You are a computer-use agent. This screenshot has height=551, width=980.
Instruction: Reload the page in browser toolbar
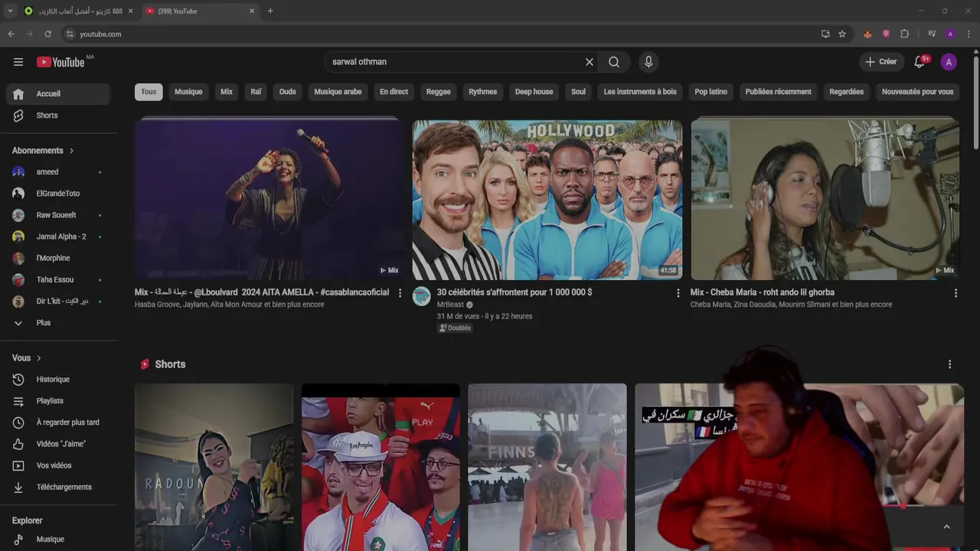point(47,34)
